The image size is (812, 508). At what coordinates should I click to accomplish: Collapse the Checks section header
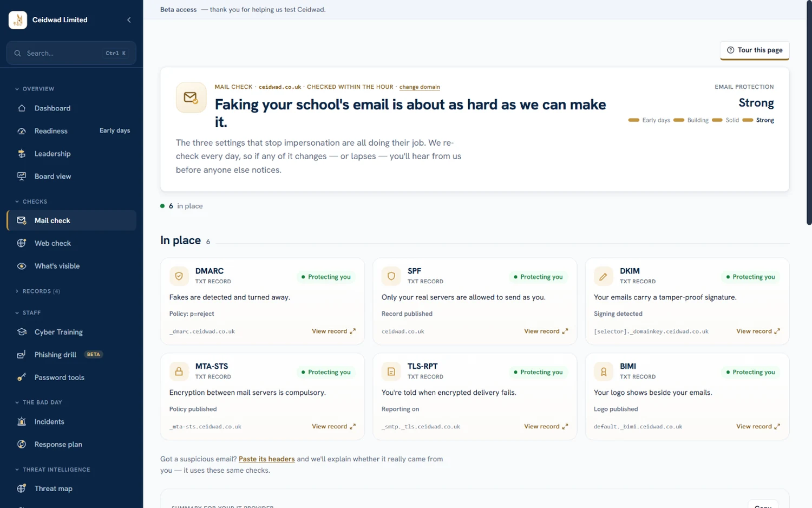point(31,201)
